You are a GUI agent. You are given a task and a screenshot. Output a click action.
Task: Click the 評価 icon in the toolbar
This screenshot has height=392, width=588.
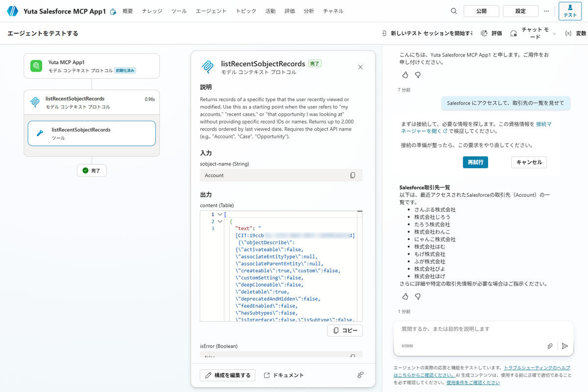pyautogui.click(x=484, y=33)
